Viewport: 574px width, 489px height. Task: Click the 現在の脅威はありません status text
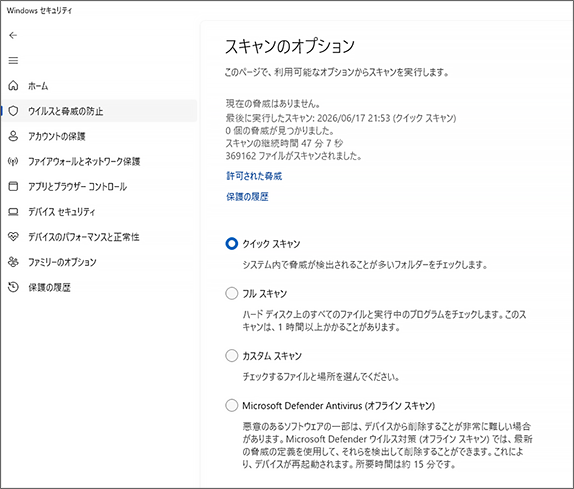[273, 104]
